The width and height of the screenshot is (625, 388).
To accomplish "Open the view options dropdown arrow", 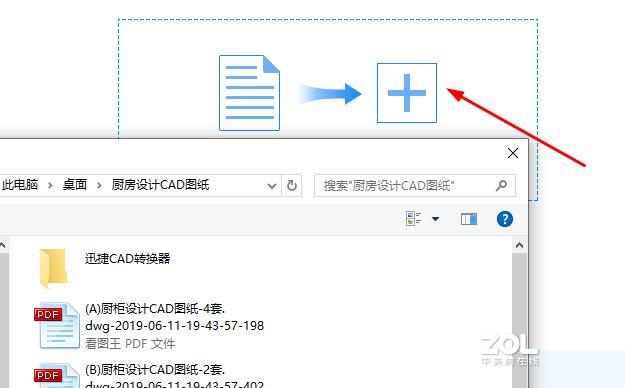I will [435, 219].
